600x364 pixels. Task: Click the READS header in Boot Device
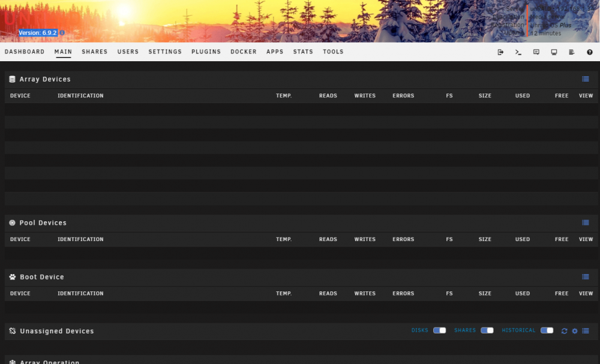[328, 293]
